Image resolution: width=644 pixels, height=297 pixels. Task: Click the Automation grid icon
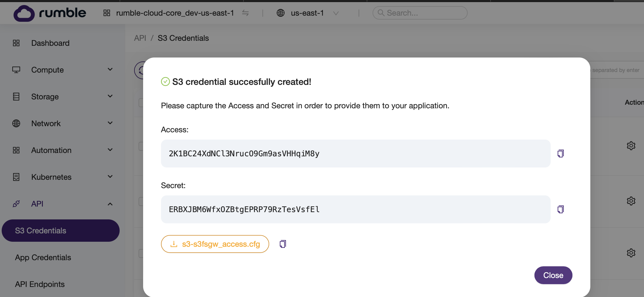16,150
